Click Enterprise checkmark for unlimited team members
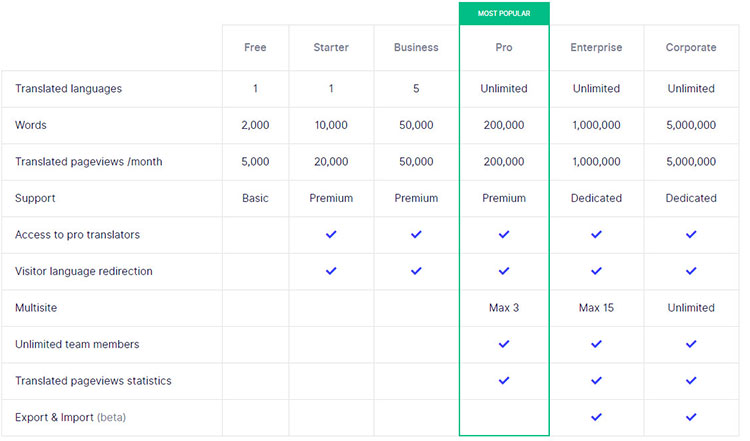This screenshot has width=750, height=441. (596, 344)
